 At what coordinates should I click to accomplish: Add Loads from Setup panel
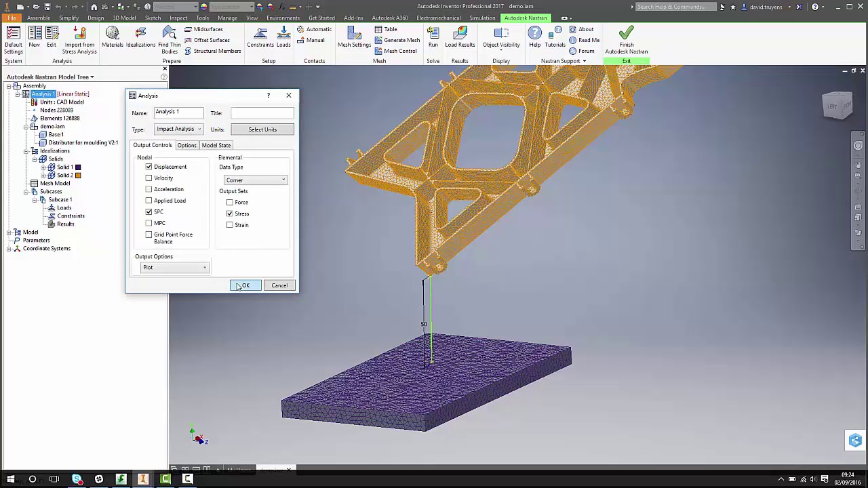click(283, 37)
